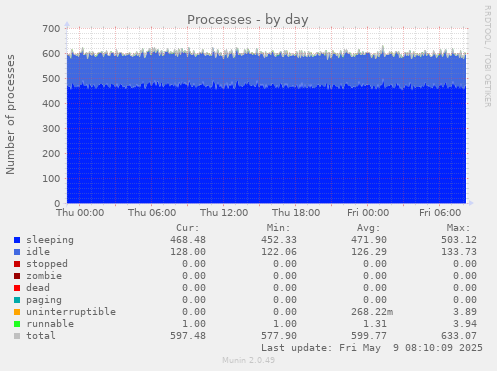Click idle minimum value 122.06

click(x=279, y=252)
